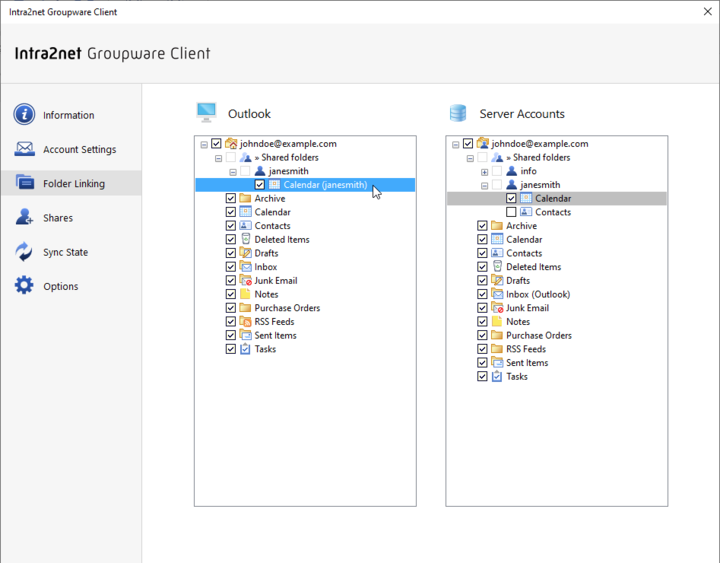Image resolution: width=720 pixels, height=563 pixels.
Task: Click the Shares person icon
Action: (x=24, y=217)
